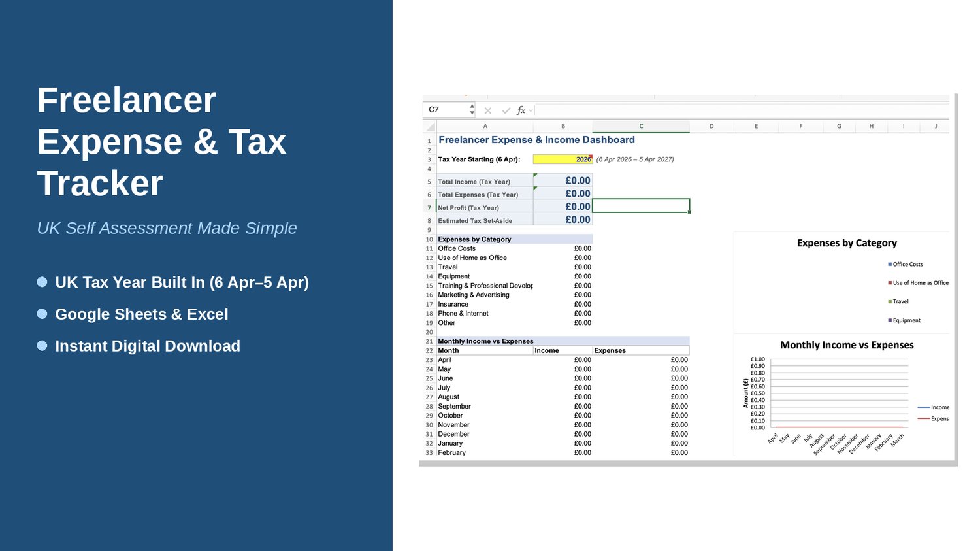The width and height of the screenshot is (980, 551).
Task: Click the Monthly Income vs Expenses table header
Action: click(x=485, y=341)
